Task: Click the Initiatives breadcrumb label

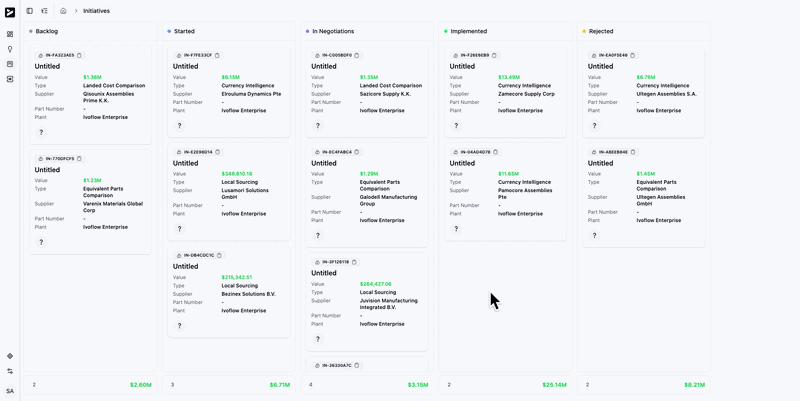Action: pos(96,11)
